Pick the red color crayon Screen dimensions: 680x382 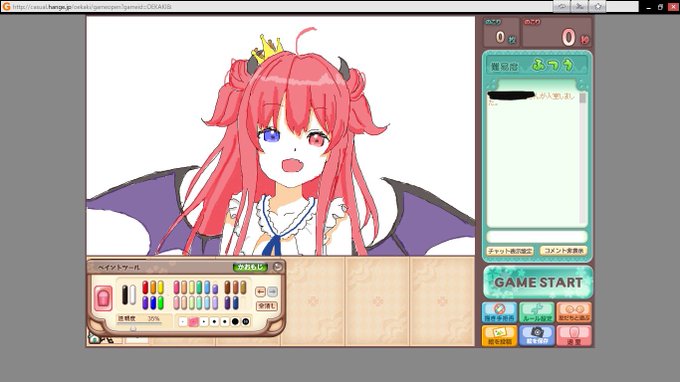[145, 287]
